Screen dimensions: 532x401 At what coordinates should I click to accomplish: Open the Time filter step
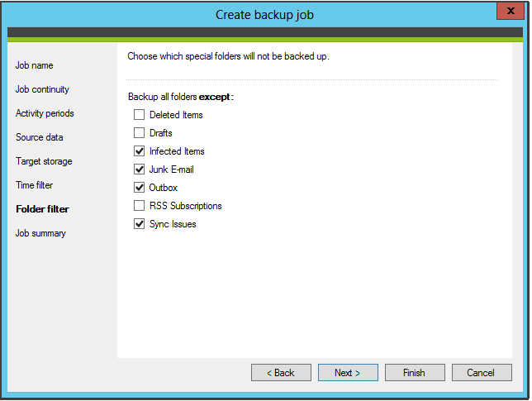(x=34, y=185)
